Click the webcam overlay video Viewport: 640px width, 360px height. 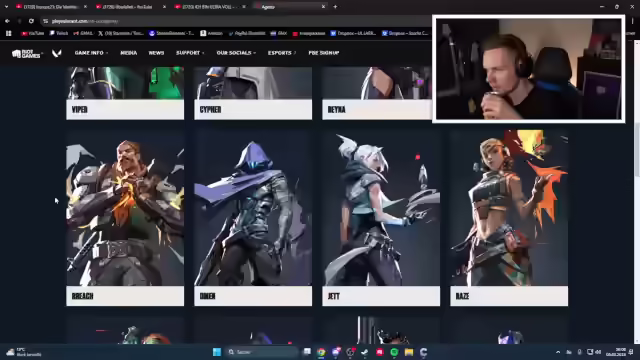(x=529, y=69)
